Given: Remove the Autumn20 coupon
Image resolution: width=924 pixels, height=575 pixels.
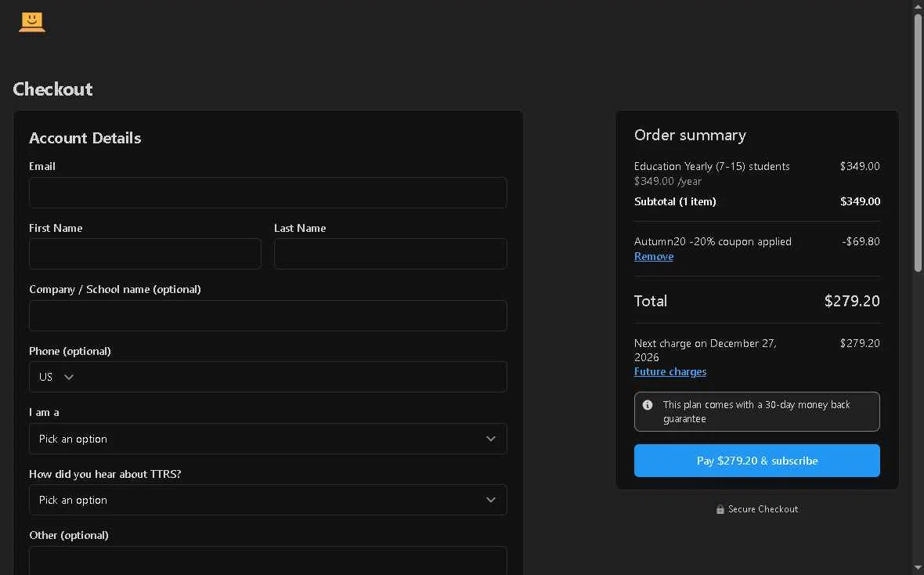Looking at the screenshot, I should tap(654, 256).
